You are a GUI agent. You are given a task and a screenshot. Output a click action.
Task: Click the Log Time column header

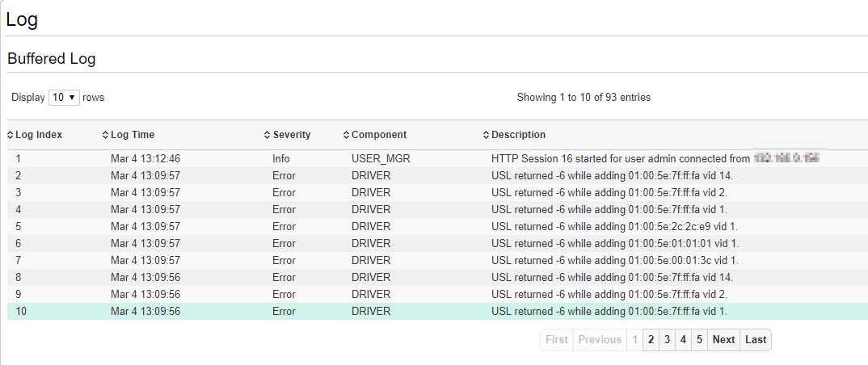(x=133, y=135)
